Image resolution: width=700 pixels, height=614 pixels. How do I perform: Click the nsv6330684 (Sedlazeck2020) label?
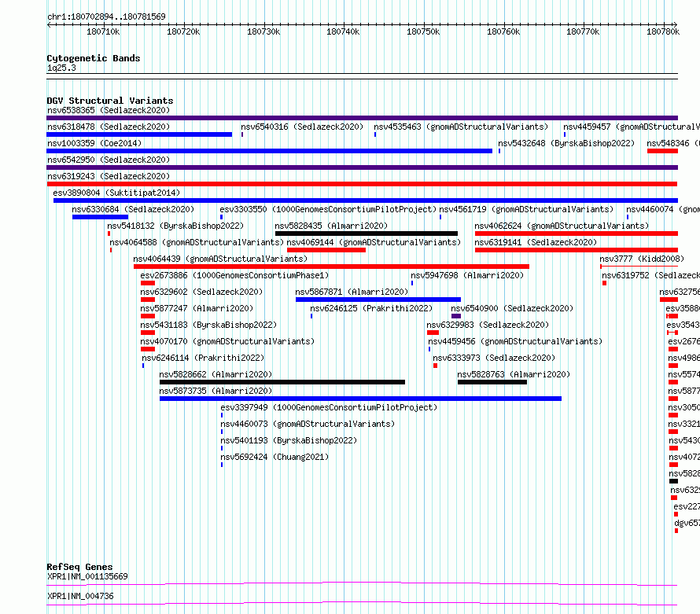coord(133,209)
